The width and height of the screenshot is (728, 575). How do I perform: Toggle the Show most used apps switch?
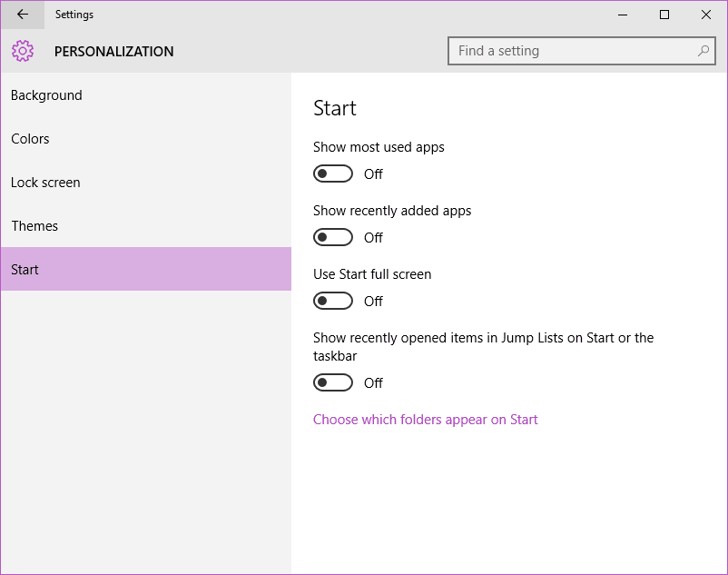click(333, 173)
